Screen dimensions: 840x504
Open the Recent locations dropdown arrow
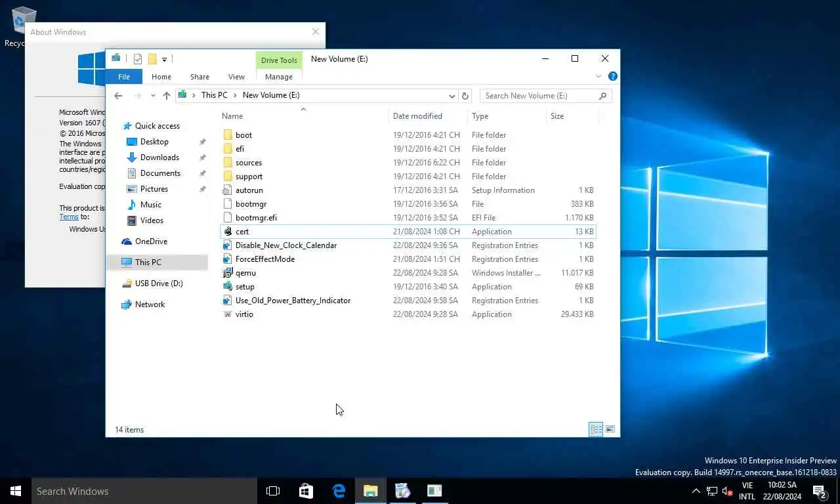(x=153, y=96)
